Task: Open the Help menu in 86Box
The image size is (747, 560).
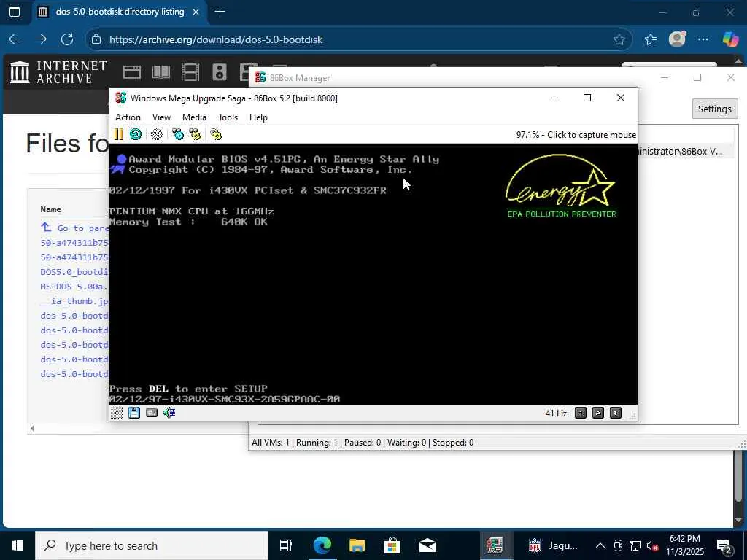Action: point(258,117)
